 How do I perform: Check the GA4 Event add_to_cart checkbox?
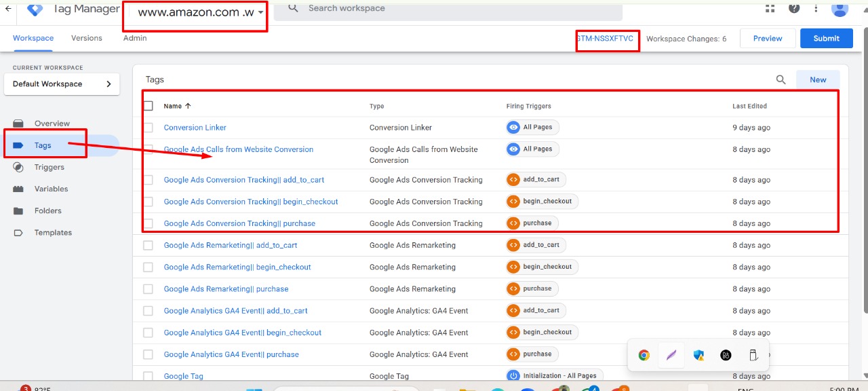pos(148,310)
